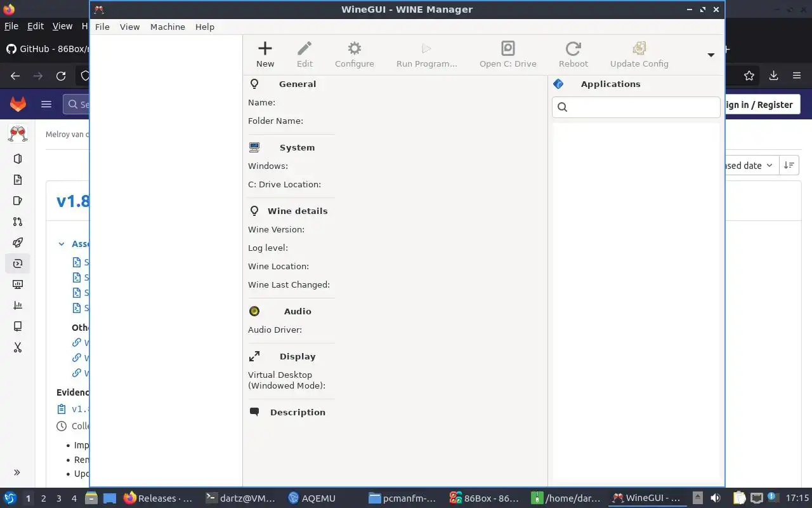Image resolution: width=812 pixels, height=508 pixels.
Task: Click the blue Applications header icon
Action: [x=558, y=84]
